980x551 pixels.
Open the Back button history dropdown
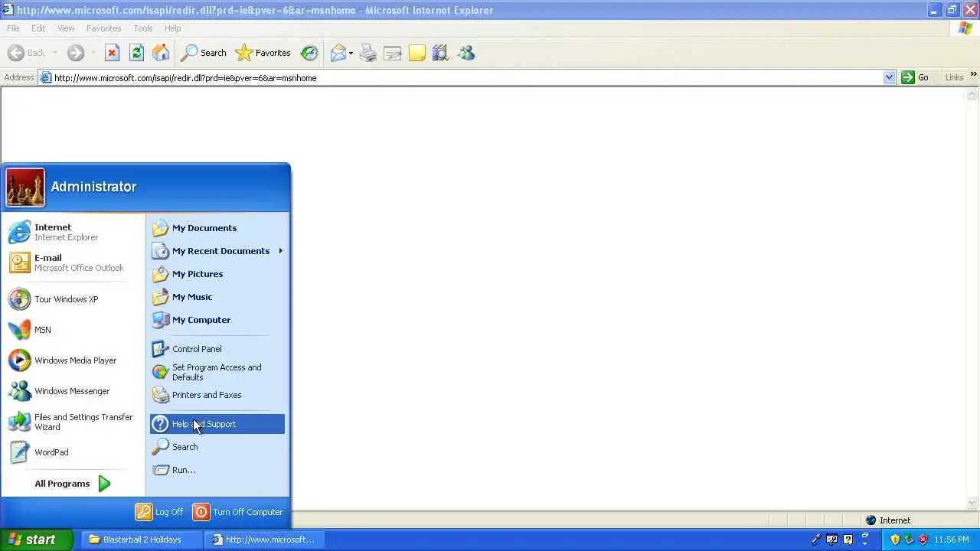(55, 53)
